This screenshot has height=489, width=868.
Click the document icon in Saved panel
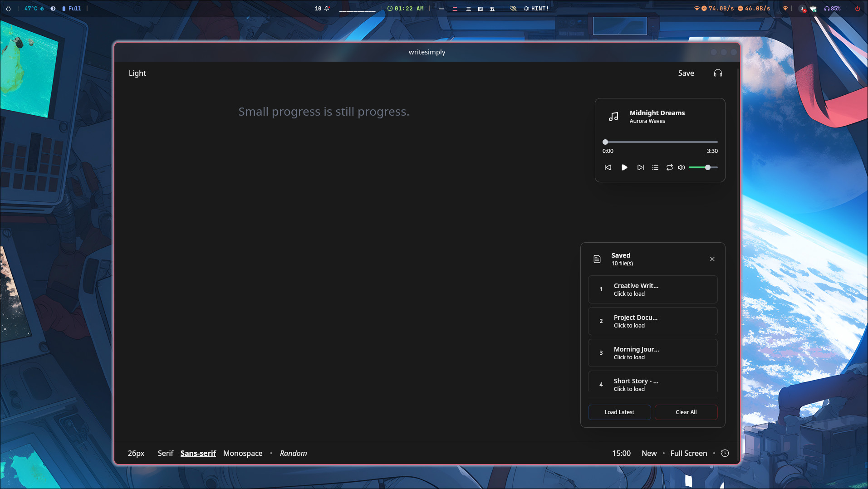[597, 259]
